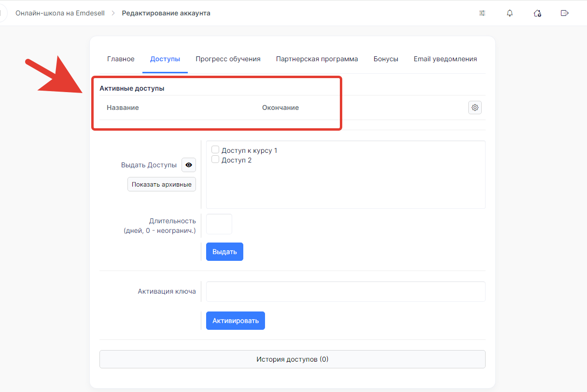Focus the Длительность days input field
This screenshot has width=587, height=392.
pos(219,224)
